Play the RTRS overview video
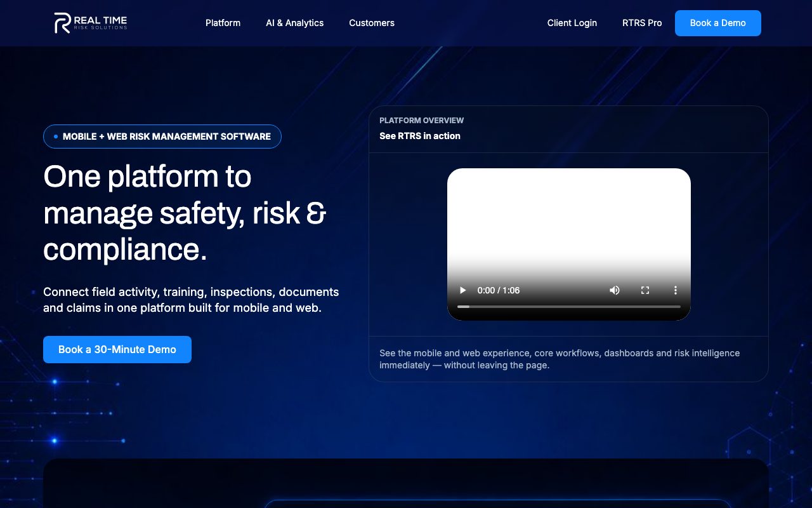The width and height of the screenshot is (812, 508). [x=463, y=290]
